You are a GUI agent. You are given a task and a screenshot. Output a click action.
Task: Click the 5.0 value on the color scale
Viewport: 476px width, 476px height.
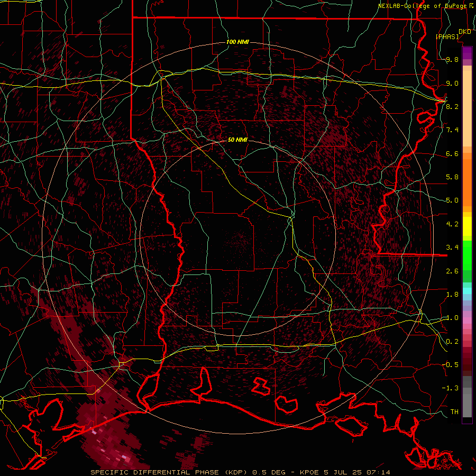(452, 200)
